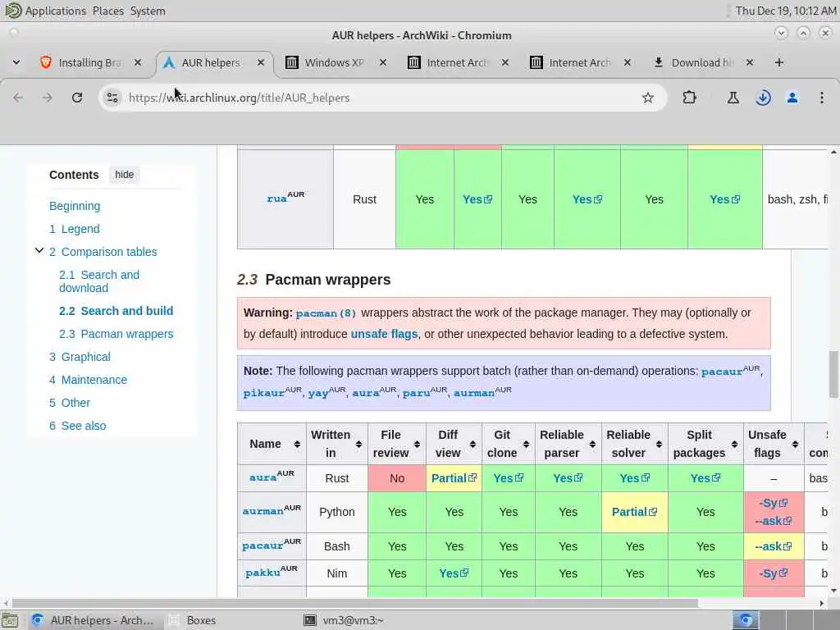Open aurman's Partial reliable solver link

click(634, 512)
